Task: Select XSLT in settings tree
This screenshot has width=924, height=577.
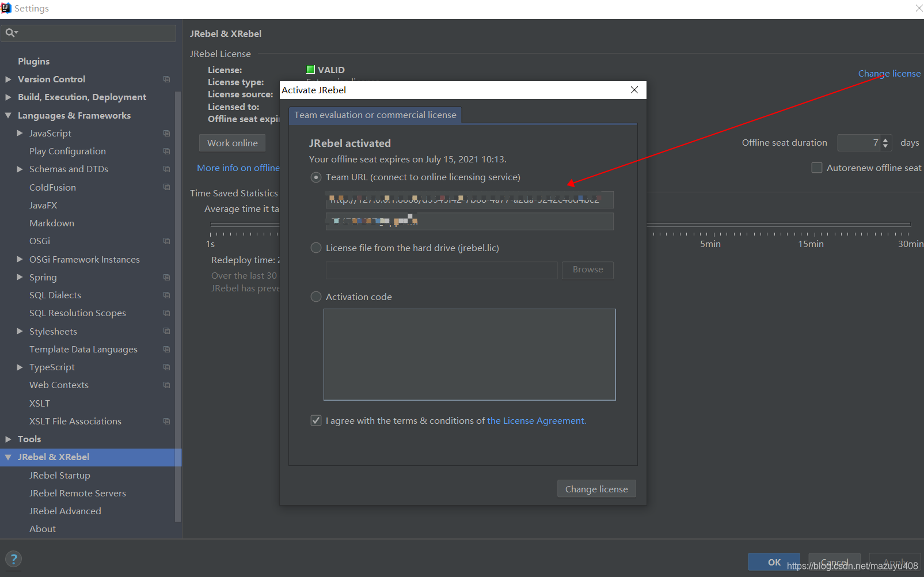Action: [40, 403]
